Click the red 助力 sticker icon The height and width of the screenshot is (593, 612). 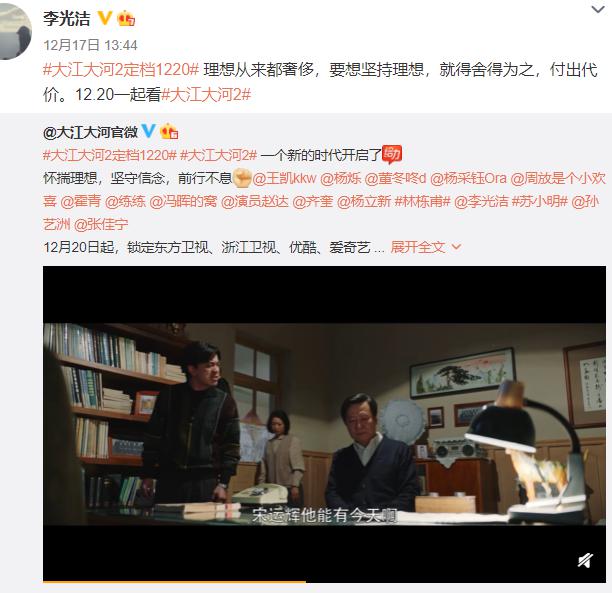391,154
